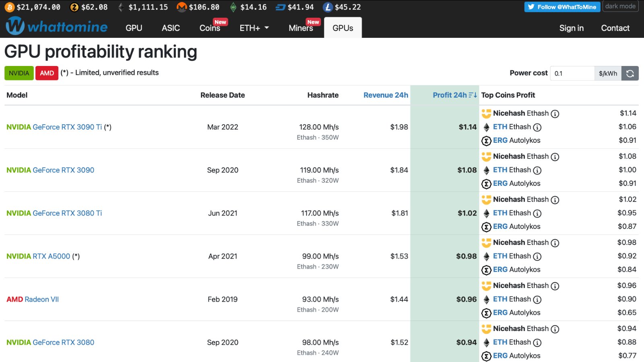Image resolution: width=644 pixels, height=362 pixels.
Task: Sort by Profit 24h column
Action: pyautogui.click(x=450, y=95)
